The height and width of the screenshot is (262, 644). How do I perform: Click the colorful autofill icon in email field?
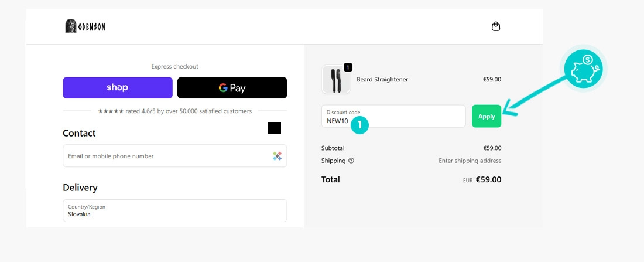coord(278,156)
